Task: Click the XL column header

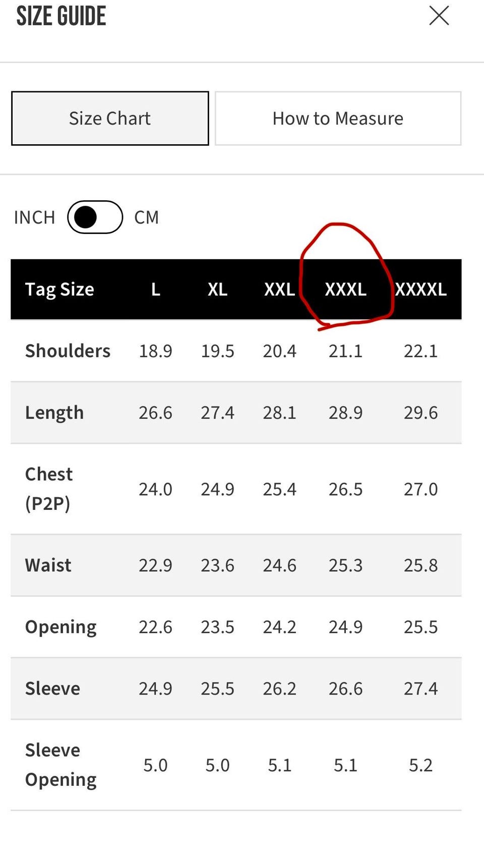Action: click(x=217, y=290)
